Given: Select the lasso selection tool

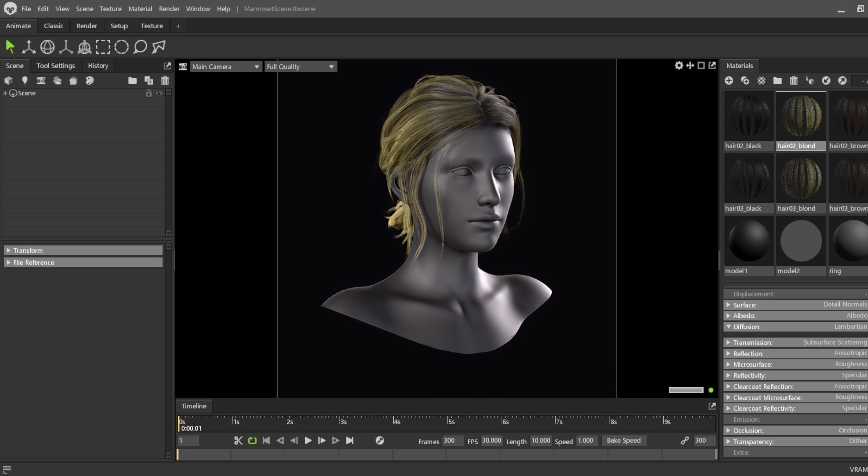Looking at the screenshot, I should [x=140, y=47].
